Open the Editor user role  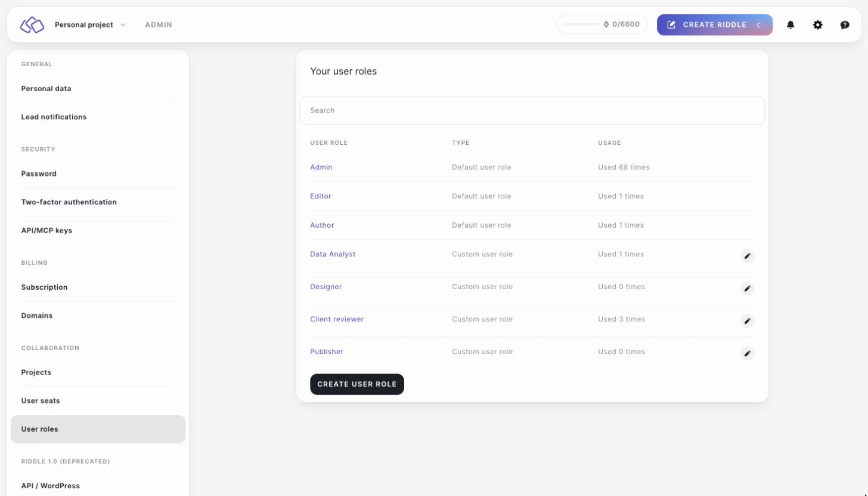click(x=321, y=196)
